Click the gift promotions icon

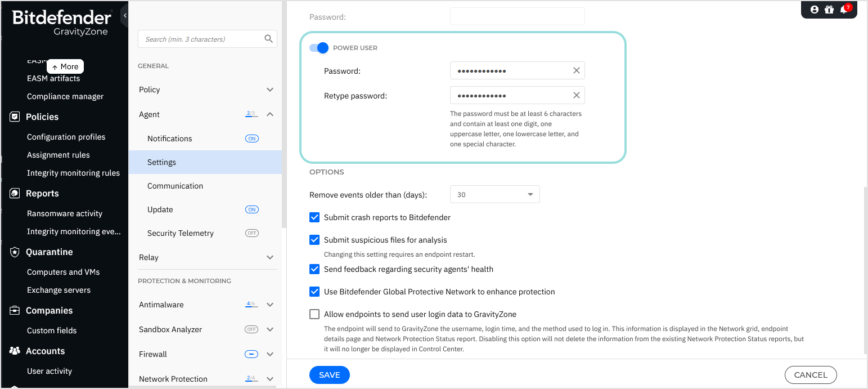[x=830, y=9]
